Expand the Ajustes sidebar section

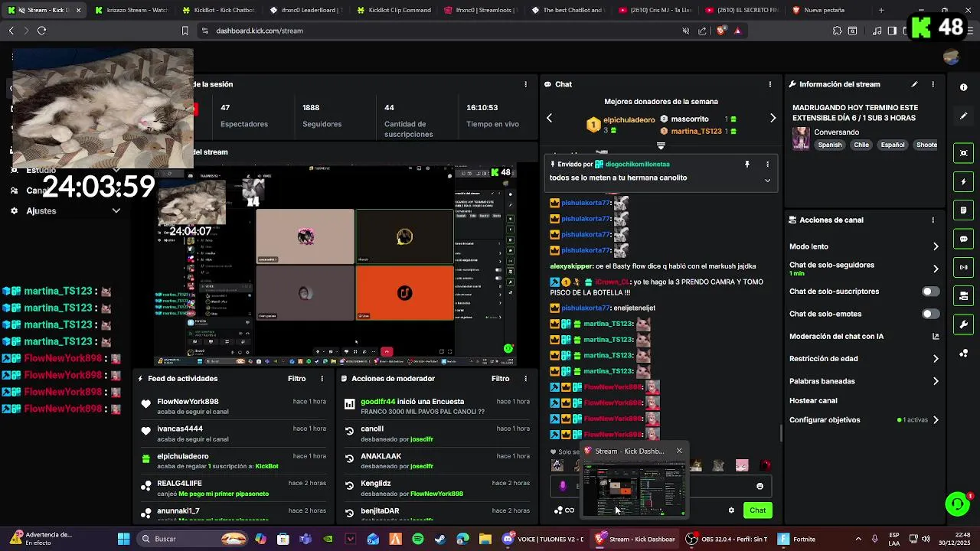116,211
